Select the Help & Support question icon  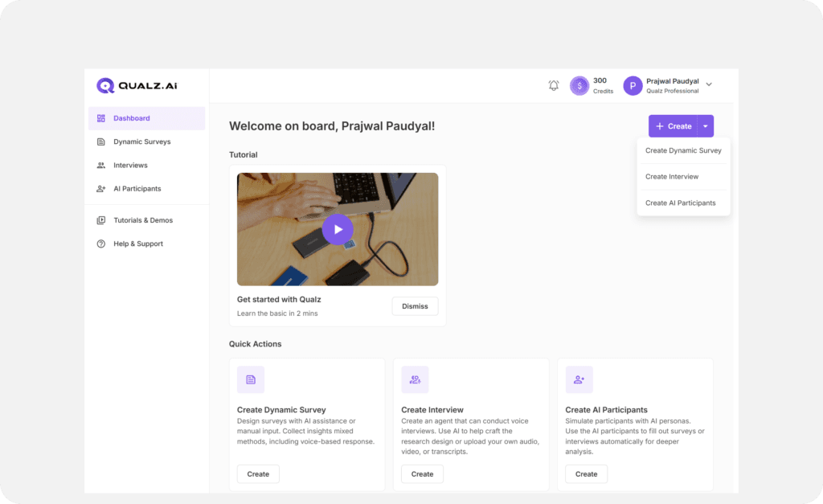pos(99,244)
